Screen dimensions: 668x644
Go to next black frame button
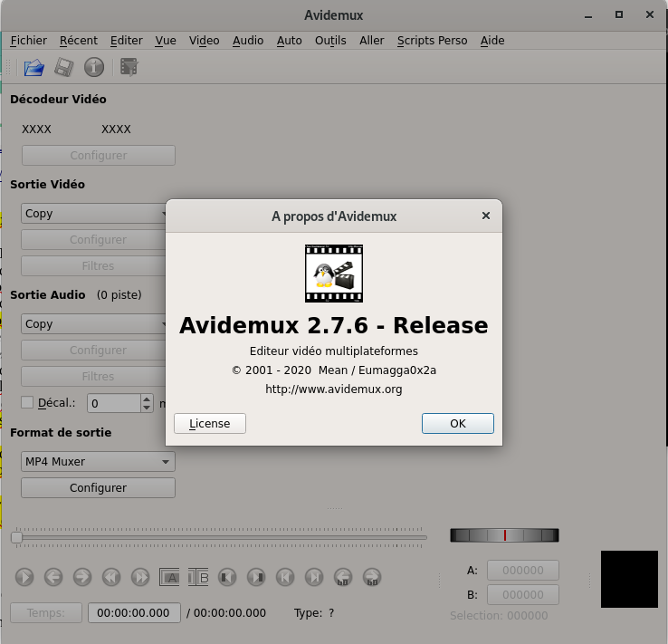pyautogui.click(x=256, y=578)
